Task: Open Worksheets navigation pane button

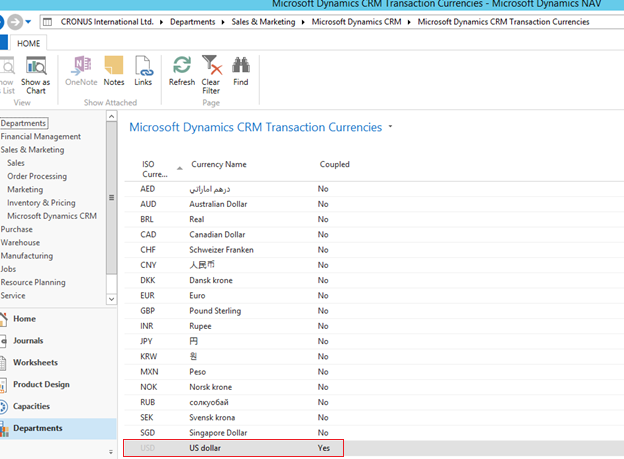Action: [58, 363]
